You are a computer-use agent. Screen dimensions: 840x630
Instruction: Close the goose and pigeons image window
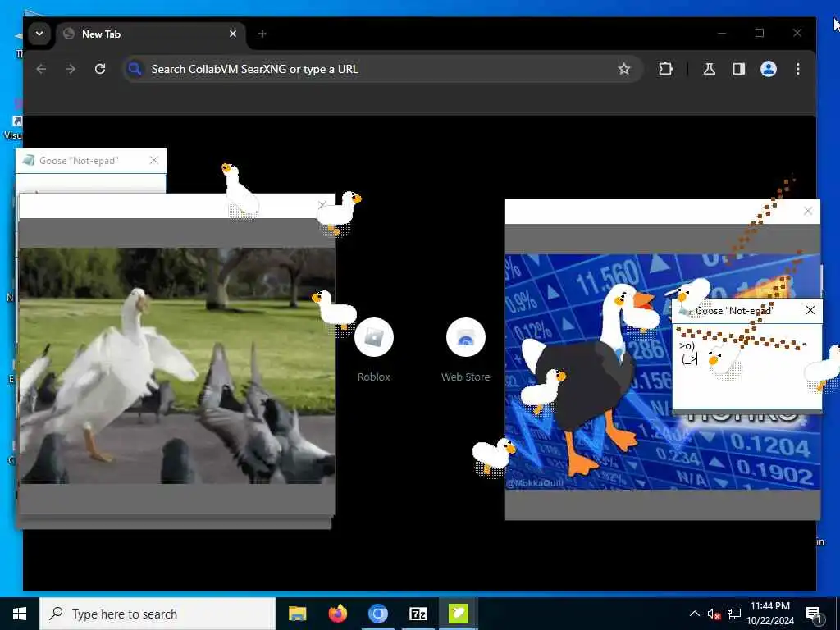coord(322,205)
